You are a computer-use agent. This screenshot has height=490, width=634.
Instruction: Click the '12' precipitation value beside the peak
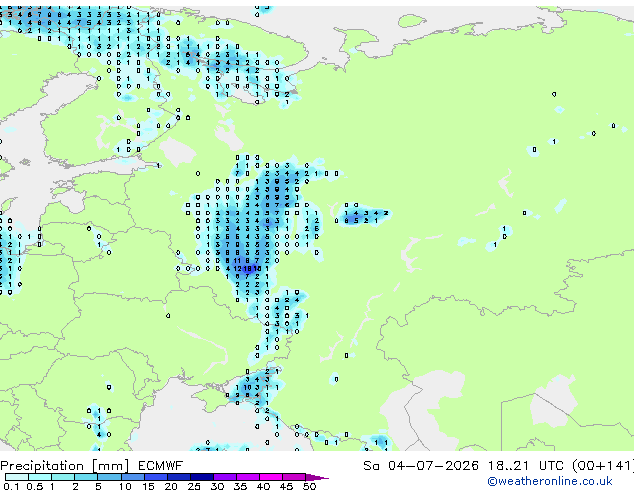click(237, 268)
